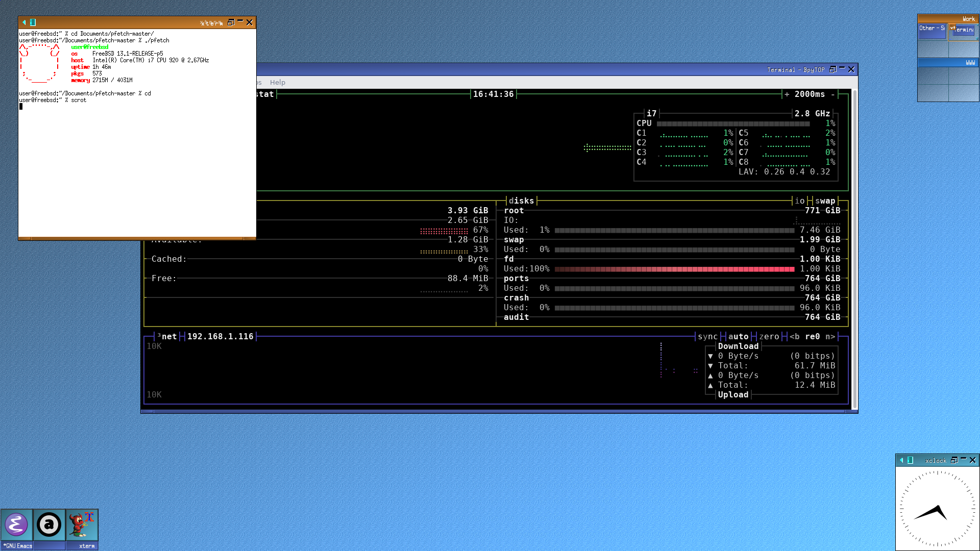This screenshot has height=551, width=980.
Task: Close the xclock window
Action: coord(972,460)
